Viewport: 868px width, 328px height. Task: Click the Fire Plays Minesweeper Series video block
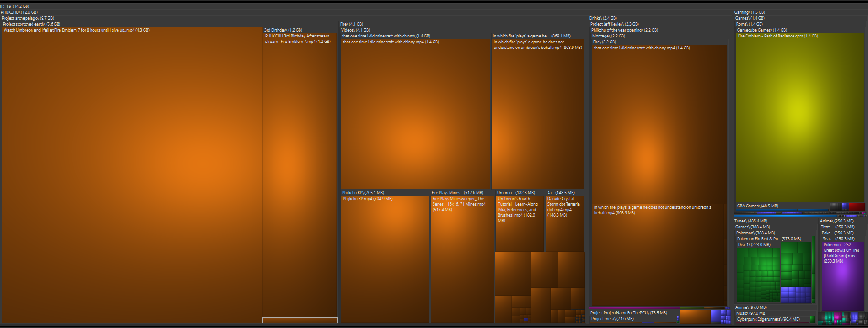tap(462, 259)
